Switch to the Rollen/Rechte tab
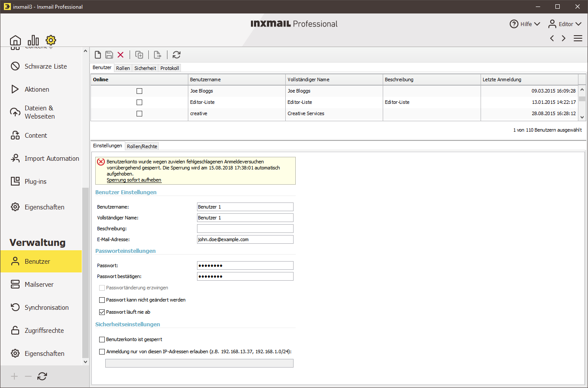Screen dimensions: 588x388 point(142,146)
